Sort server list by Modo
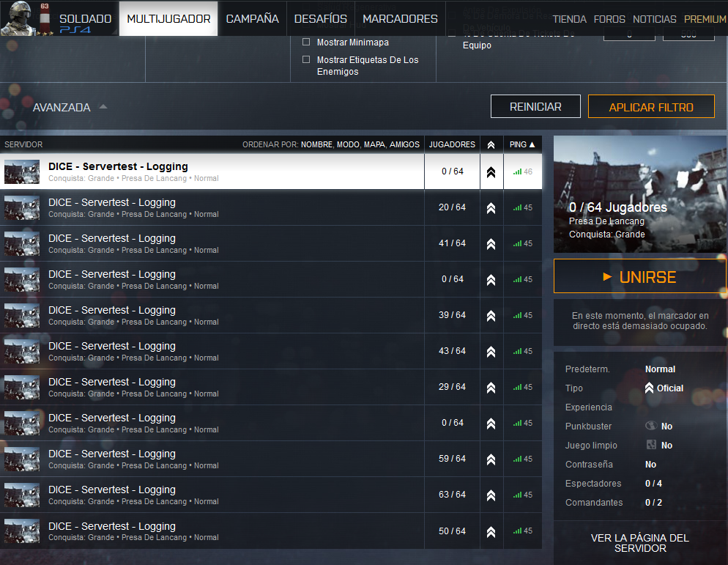The width and height of the screenshot is (728, 565). click(x=348, y=144)
